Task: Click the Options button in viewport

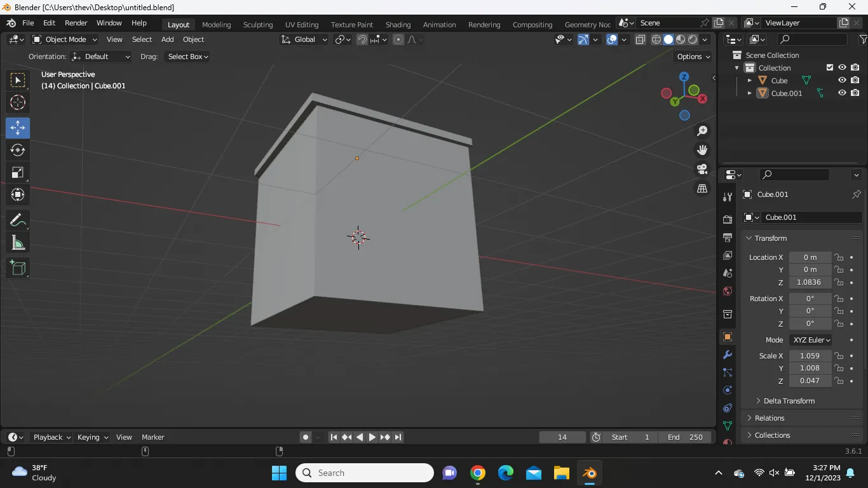Action: click(693, 57)
